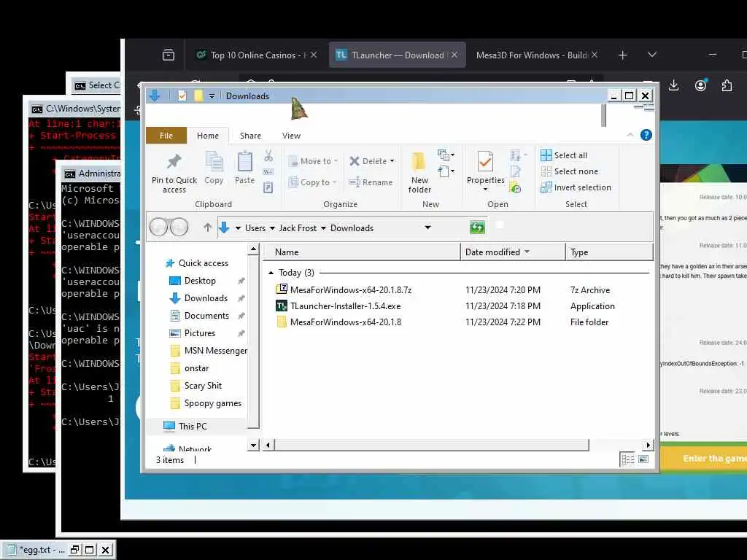
Task: Open Scary Shit folder in navigation pane
Action: pos(203,386)
